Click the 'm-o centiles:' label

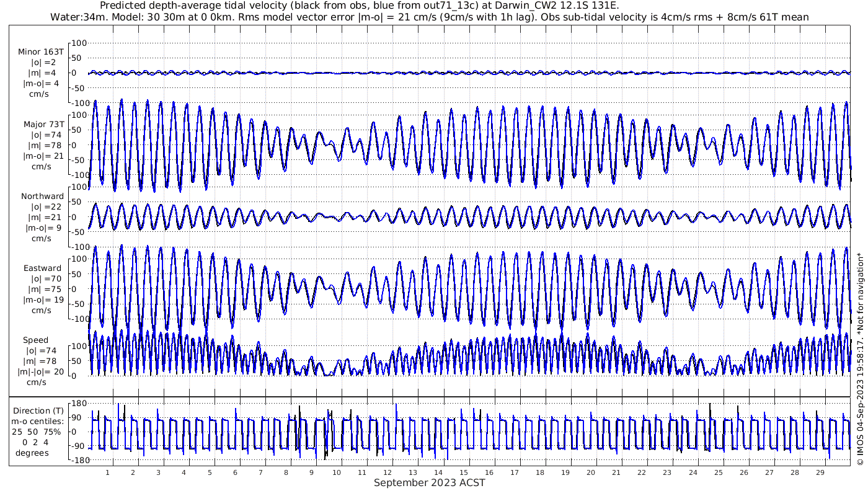click(x=38, y=421)
